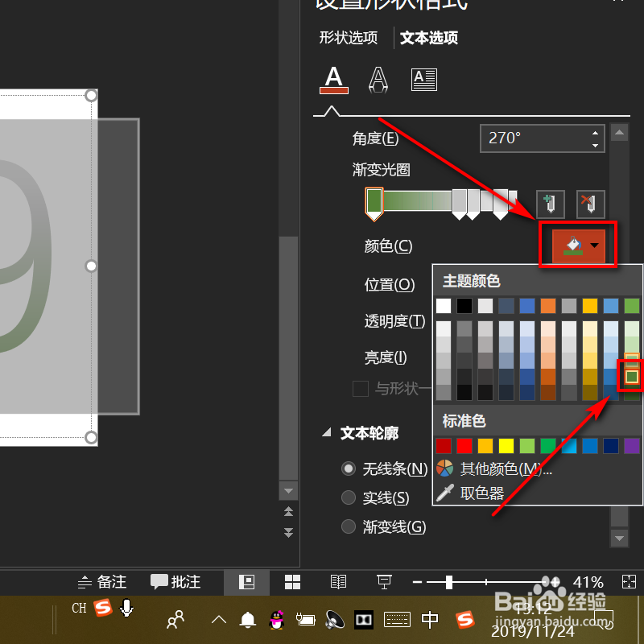Open the 颜色 fill color dropdown
644x644 pixels.
pos(578,246)
